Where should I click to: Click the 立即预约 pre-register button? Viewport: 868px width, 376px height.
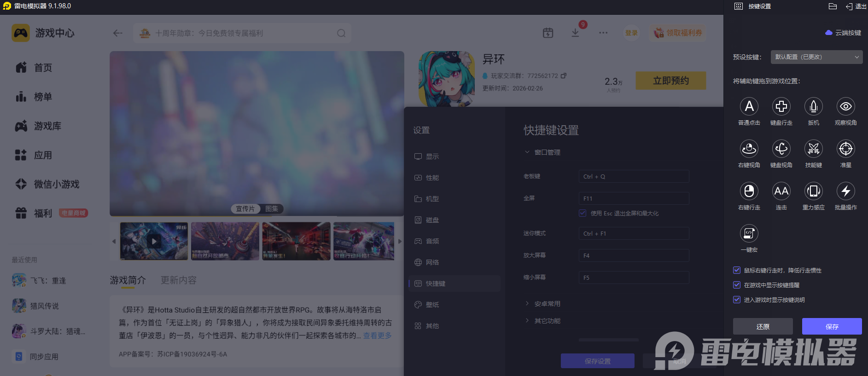(x=671, y=81)
